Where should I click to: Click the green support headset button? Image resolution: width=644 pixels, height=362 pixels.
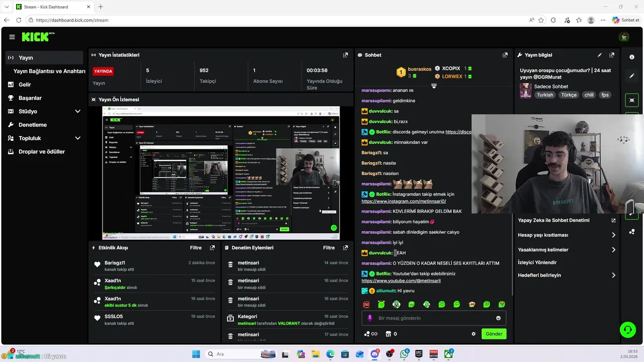(627, 330)
